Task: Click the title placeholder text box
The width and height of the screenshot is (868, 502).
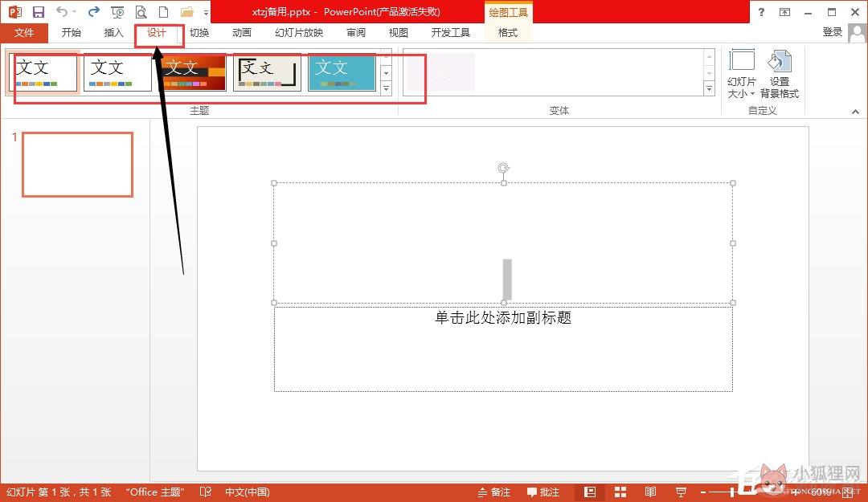Action: (503, 243)
